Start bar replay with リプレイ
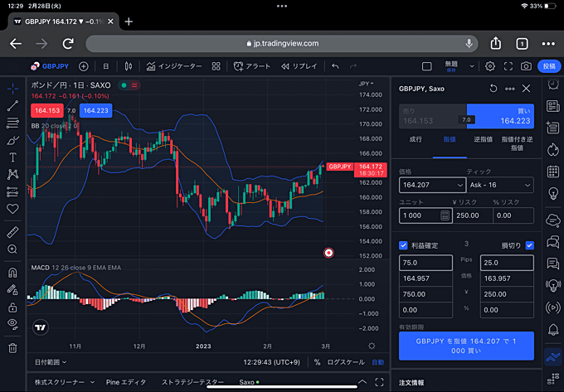The image size is (564, 392). pyautogui.click(x=299, y=66)
